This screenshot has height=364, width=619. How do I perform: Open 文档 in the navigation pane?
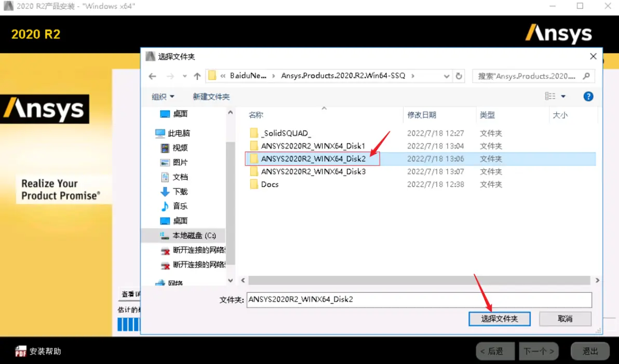tap(174, 177)
